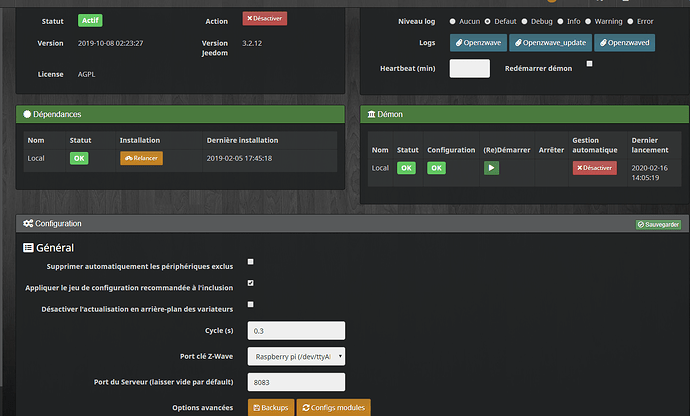Select the Warning log level radio
This screenshot has height=416, width=690.
pyautogui.click(x=588, y=21)
